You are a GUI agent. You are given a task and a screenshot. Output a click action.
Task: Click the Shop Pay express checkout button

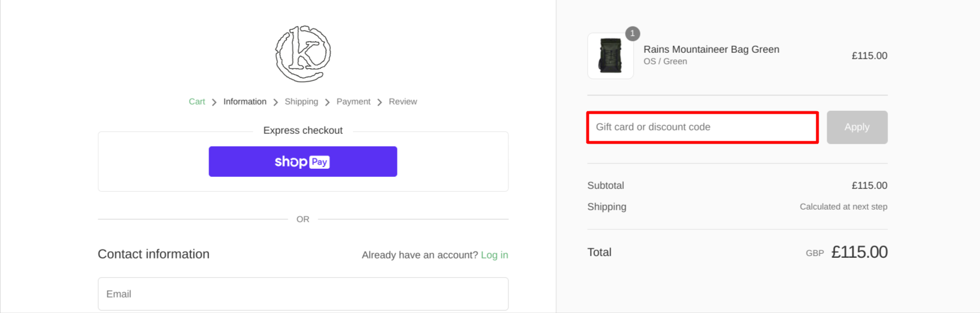pyautogui.click(x=303, y=161)
